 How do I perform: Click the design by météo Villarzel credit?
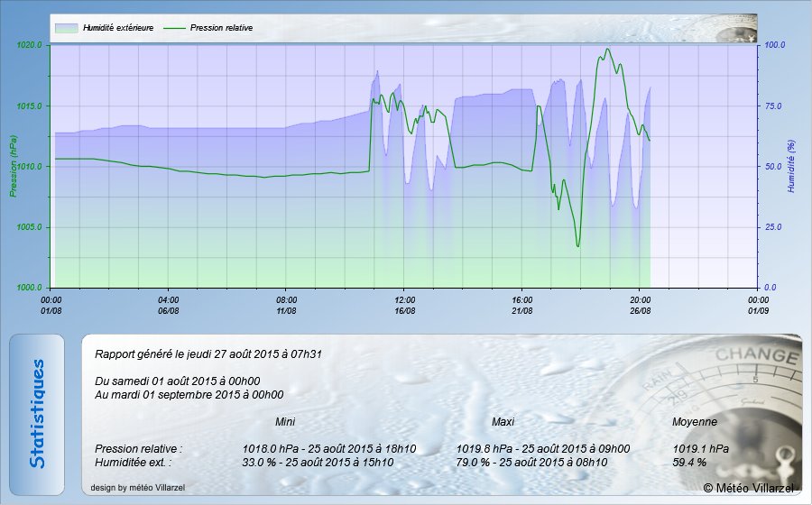click(x=137, y=487)
